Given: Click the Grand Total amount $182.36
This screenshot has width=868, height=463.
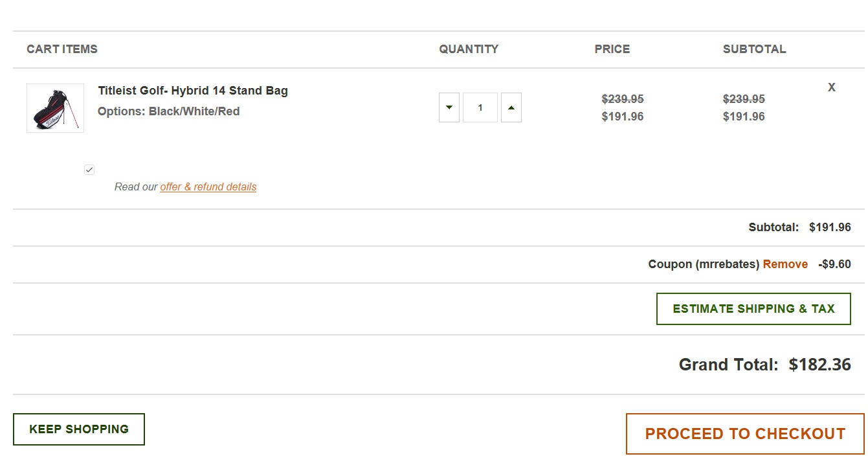Looking at the screenshot, I should coord(819,365).
